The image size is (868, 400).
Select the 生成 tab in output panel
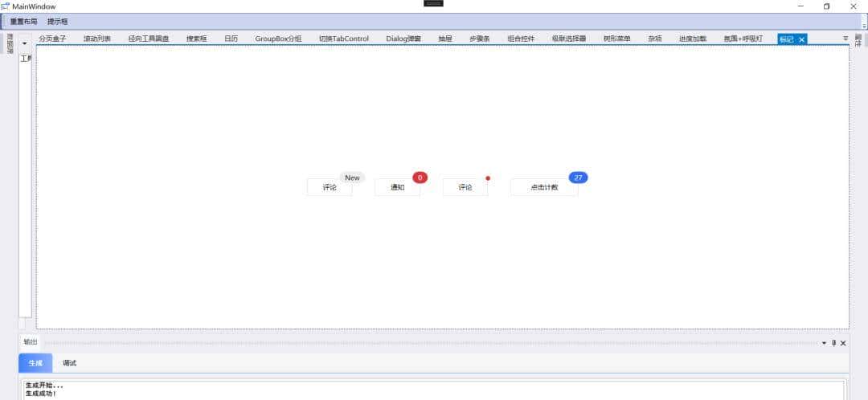(35, 363)
